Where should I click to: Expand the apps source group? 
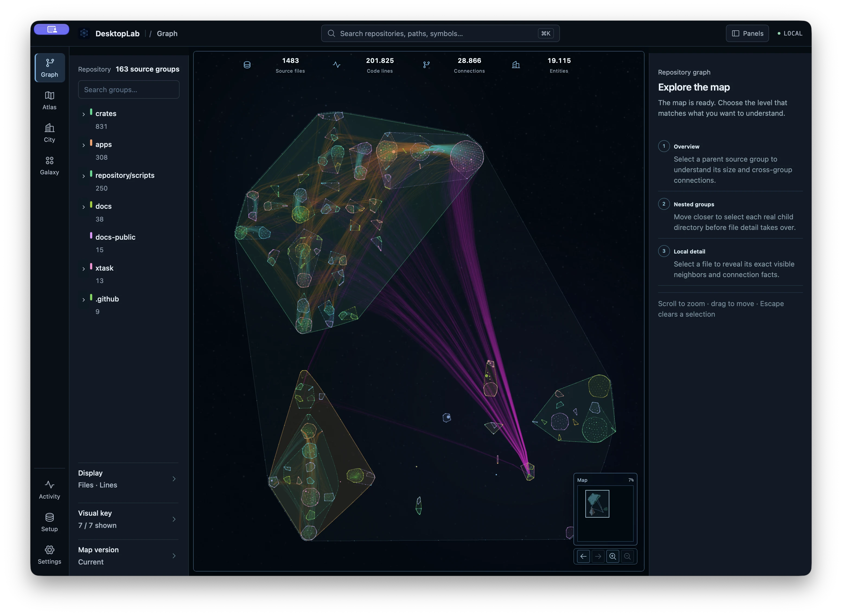tap(84, 145)
